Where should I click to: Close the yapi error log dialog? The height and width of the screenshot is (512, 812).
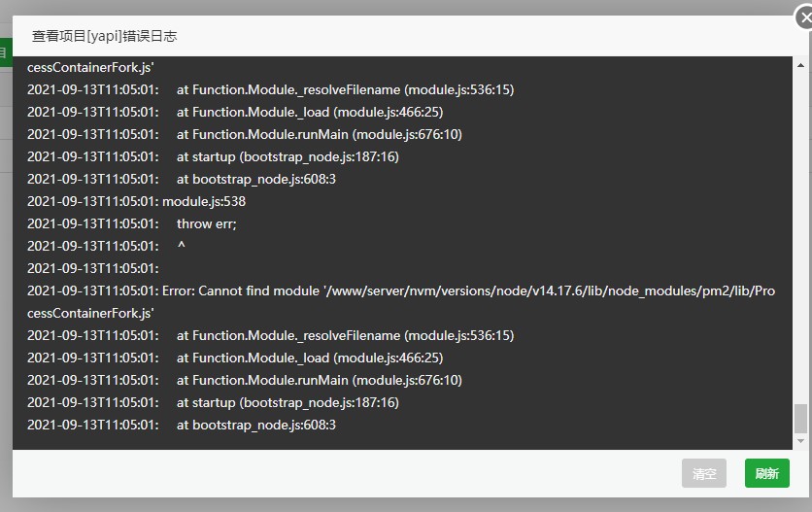click(x=804, y=18)
